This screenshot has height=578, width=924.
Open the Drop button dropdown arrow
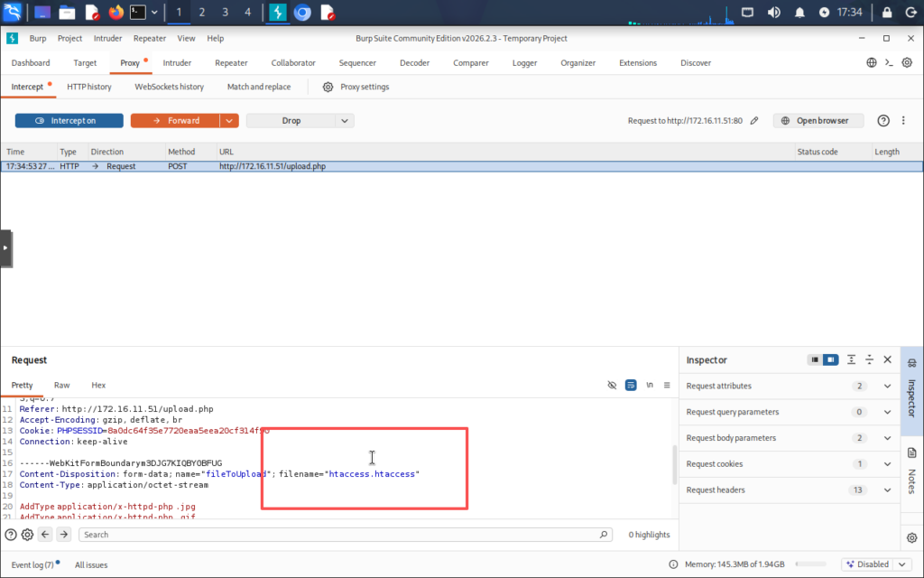pyautogui.click(x=345, y=120)
